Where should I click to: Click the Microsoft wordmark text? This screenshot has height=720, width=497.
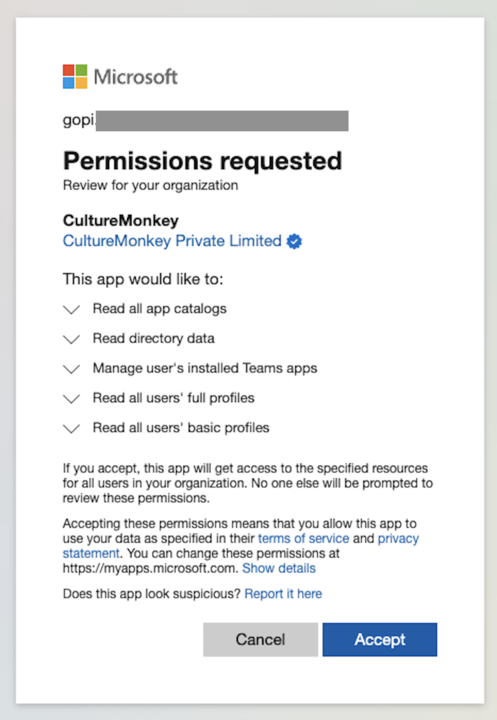136,77
